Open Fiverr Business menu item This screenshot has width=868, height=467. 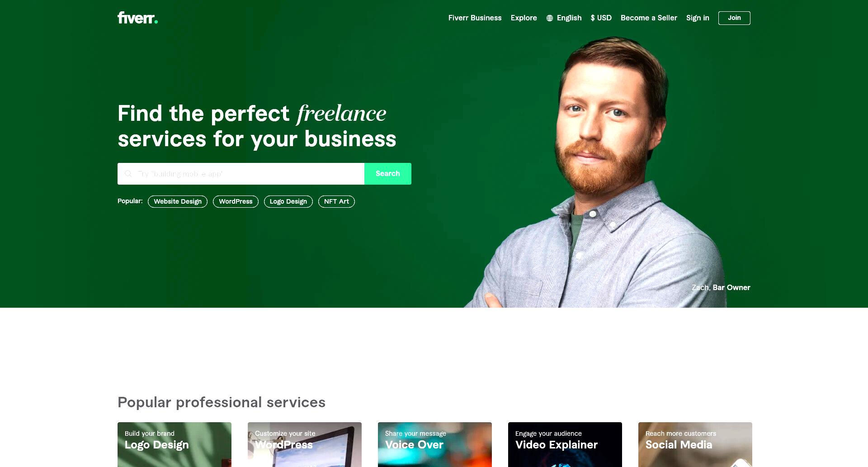pos(475,18)
